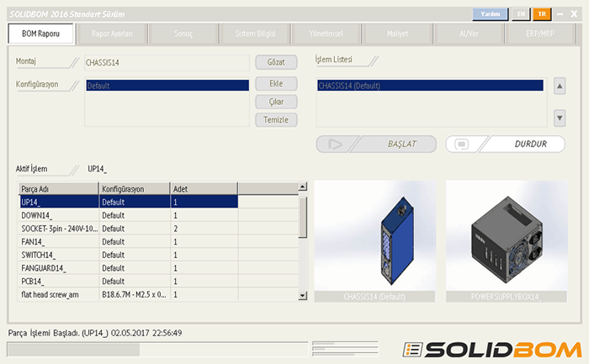The image size is (589, 364).
Task: Switch to the Al/Ver tab
Action: 469,34
